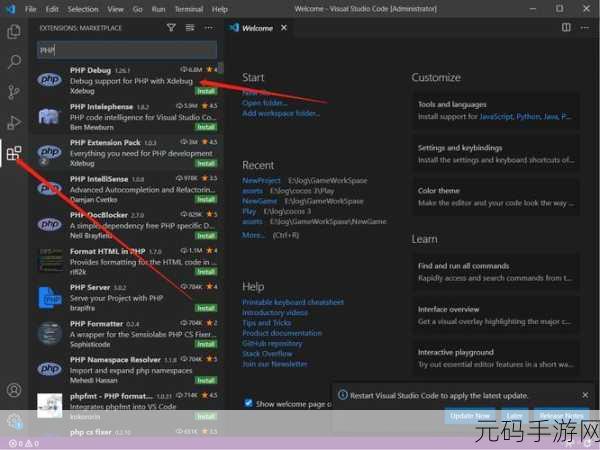
Task: Open the Run menu
Action: point(158,9)
